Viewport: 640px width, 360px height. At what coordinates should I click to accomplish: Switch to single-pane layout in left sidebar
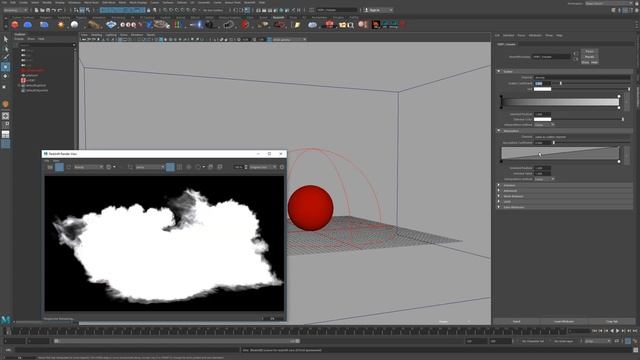coord(5,116)
